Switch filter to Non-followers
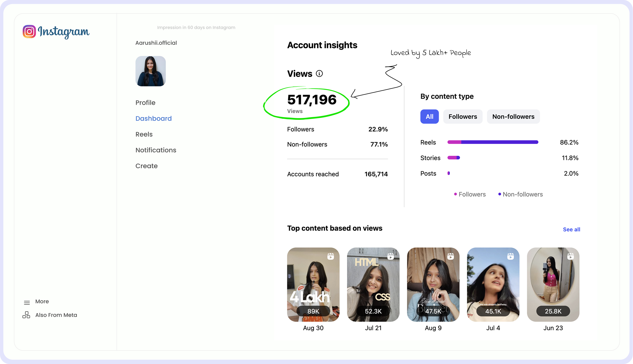 click(x=513, y=117)
